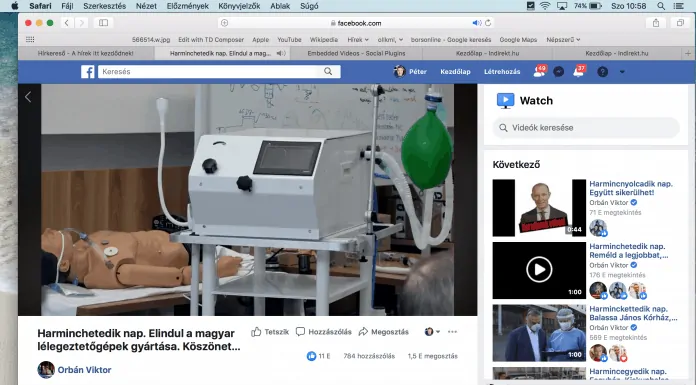Image resolution: width=696 pixels, height=385 pixels.
Task: Reload the page with refresh icon
Action: coord(488,23)
